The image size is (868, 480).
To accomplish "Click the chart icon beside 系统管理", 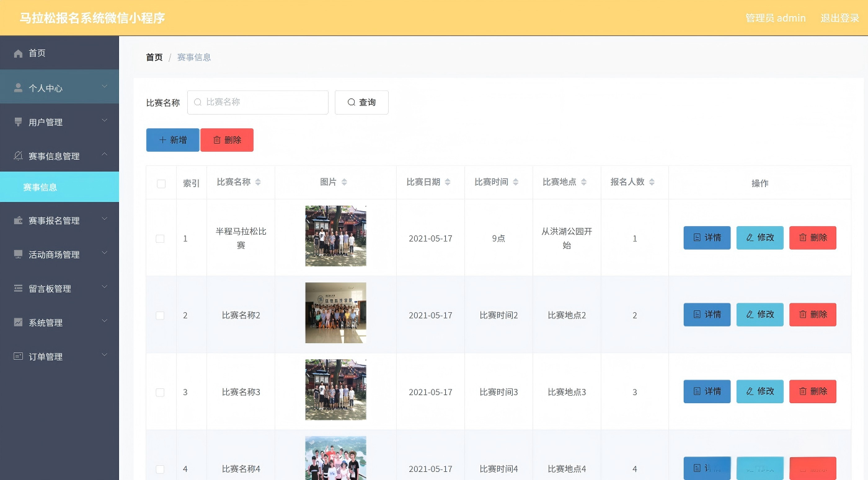I will tap(19, 323).
